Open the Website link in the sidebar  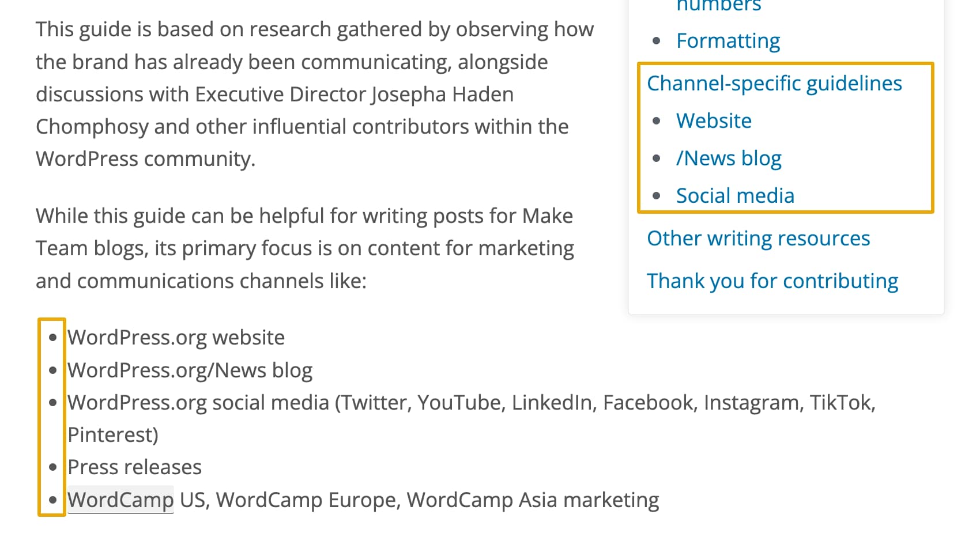tap(714, 121)
